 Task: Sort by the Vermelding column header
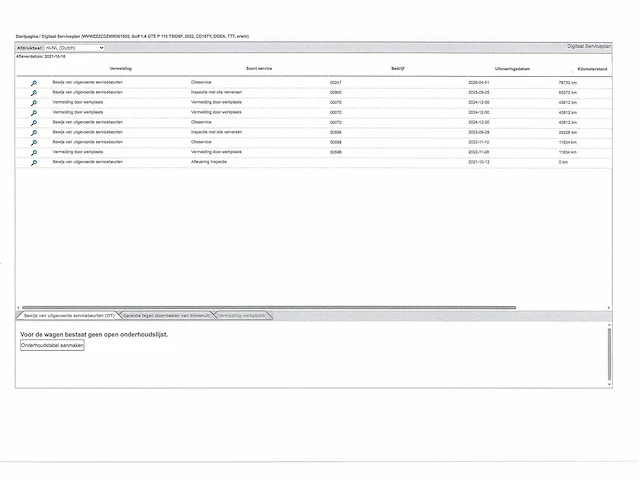[120, 69]
